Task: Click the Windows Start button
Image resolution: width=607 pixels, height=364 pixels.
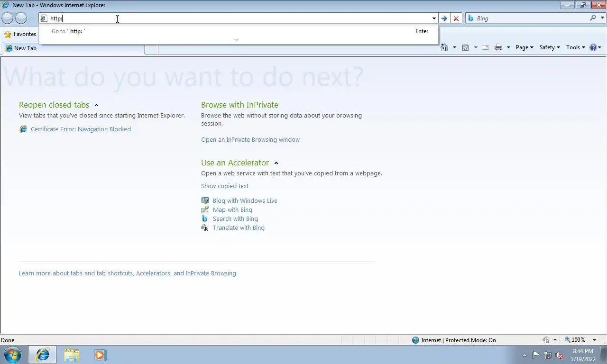Action: pyautogui.click(x=12, y=355)
